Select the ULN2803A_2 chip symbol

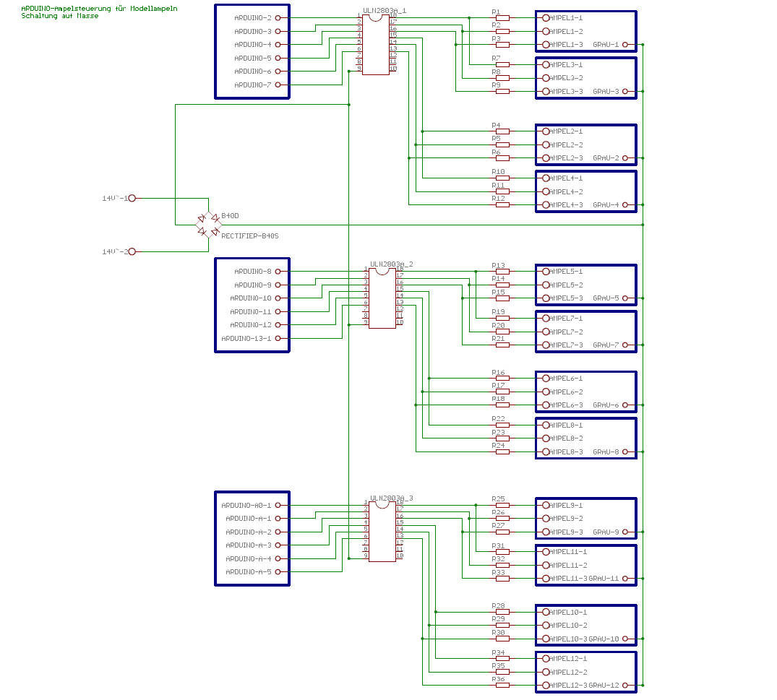[x=382, y=298]
